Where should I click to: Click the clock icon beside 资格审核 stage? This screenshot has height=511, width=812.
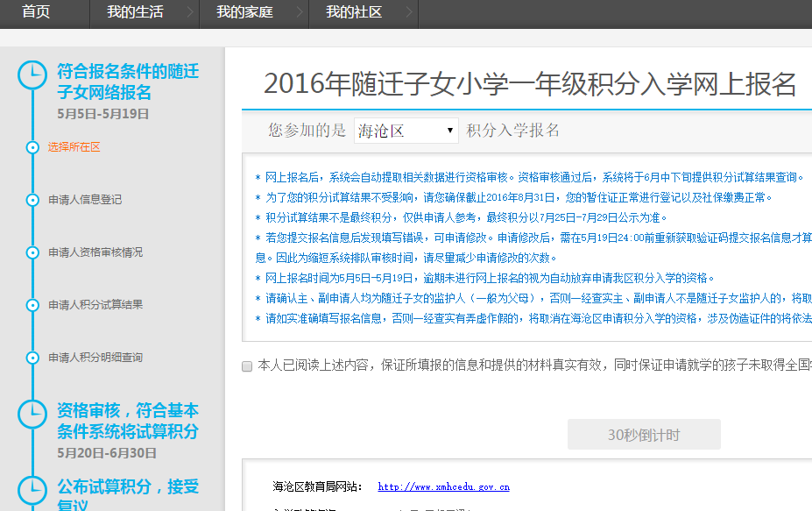(x=32, y=414)
